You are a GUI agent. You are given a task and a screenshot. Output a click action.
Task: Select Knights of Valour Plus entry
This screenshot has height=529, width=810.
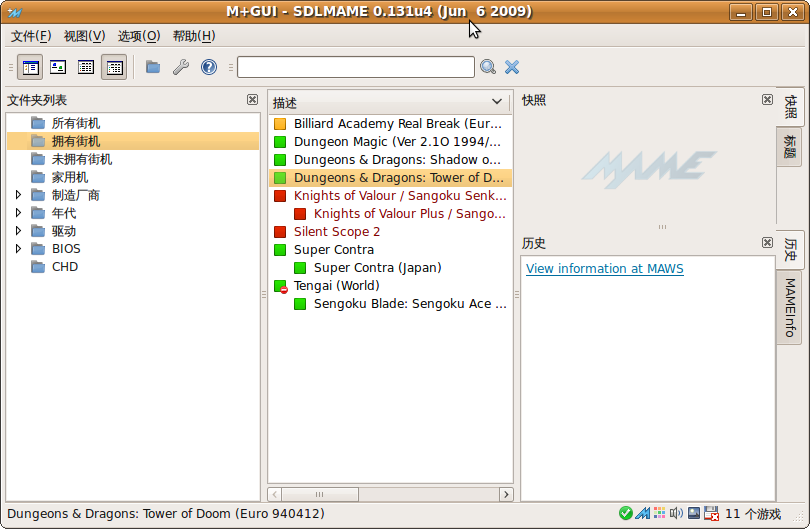tap(391, 214)
